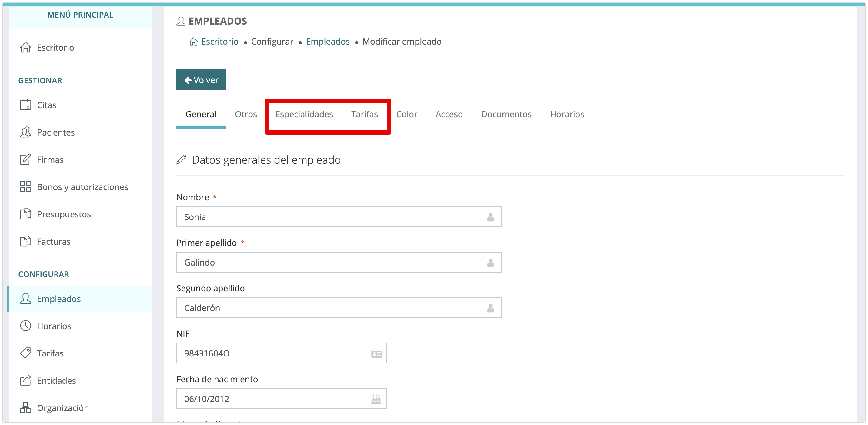Click the Escritorio breadcrumb link
Screen dimensions: 868x425
(x=219, y=42)
